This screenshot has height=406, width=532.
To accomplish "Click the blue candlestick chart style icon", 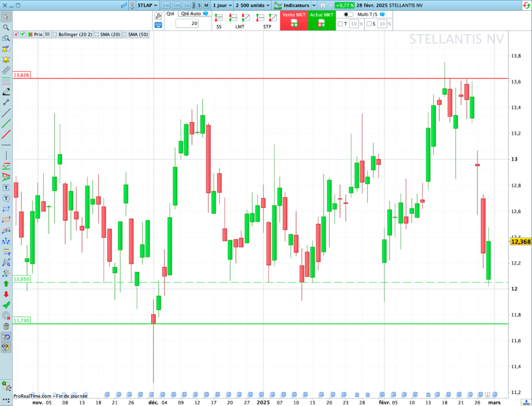I will tap(124, 5).
